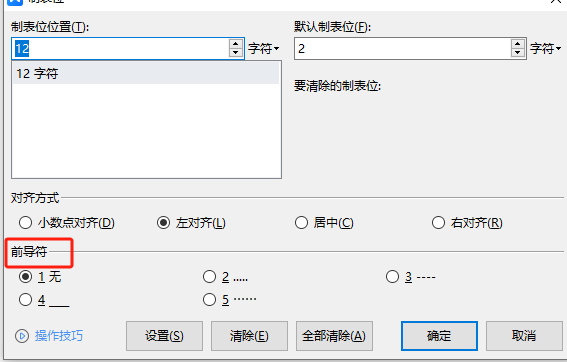The height and width of the screenshot is (362, 567).
Task: Confirm with the 确定 button
Action: tap(439, 336)
